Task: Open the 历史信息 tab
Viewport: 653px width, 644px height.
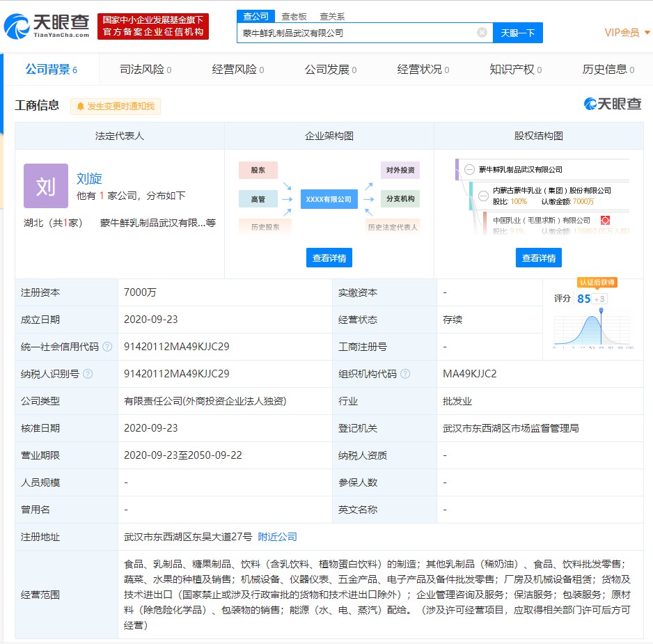Action: [x=608, y=69]
